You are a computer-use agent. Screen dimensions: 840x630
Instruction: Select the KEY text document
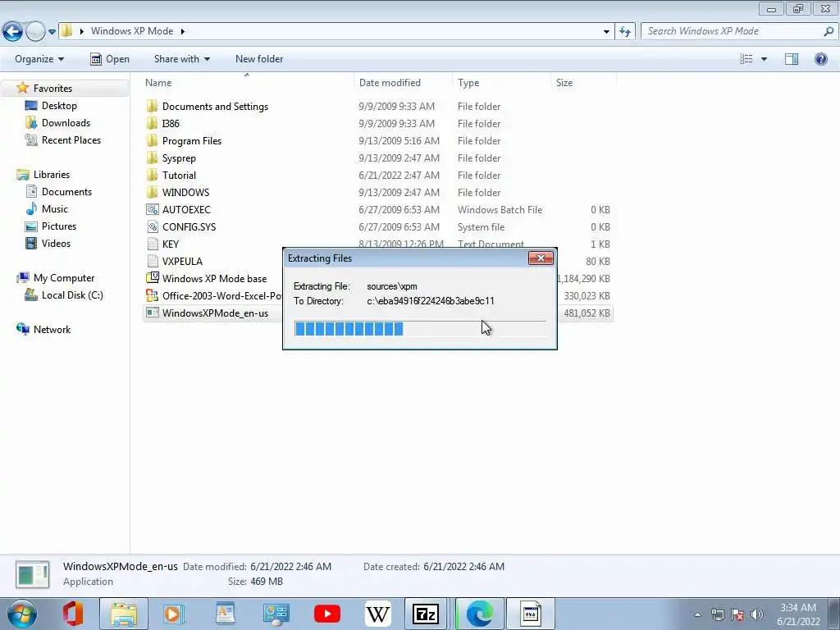(x=171, y=244)
